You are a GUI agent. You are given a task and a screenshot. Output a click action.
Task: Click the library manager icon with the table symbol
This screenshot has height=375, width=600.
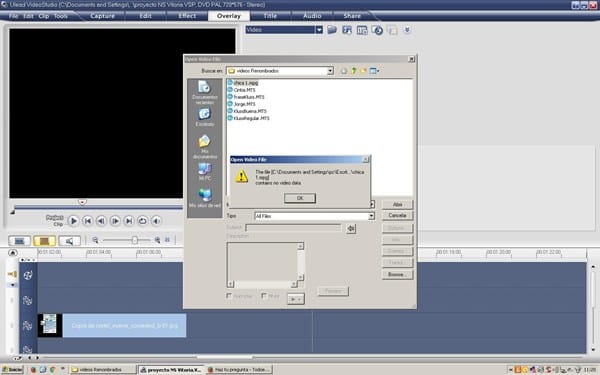point(362,30)
